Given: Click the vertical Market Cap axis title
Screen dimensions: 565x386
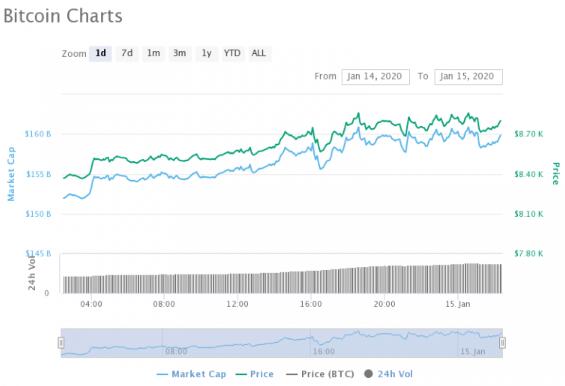Looking at the screenshot, I should (11, 174).
